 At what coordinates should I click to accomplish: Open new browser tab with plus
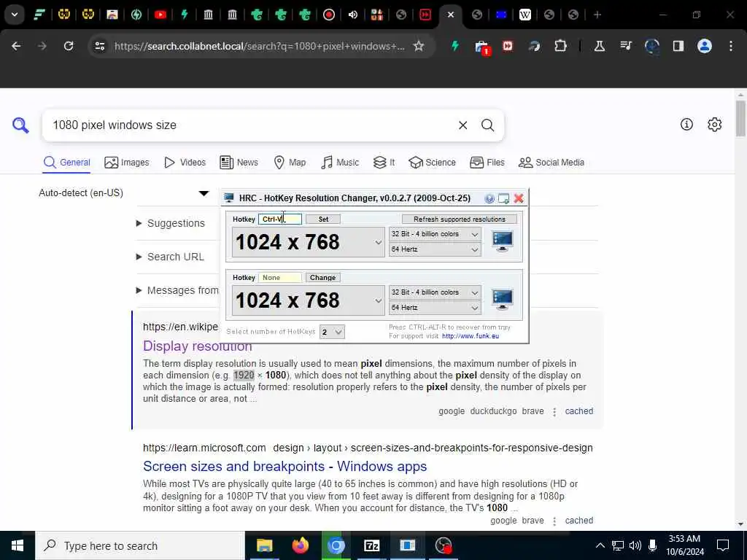pyautogui.click(x=597, y=15)
